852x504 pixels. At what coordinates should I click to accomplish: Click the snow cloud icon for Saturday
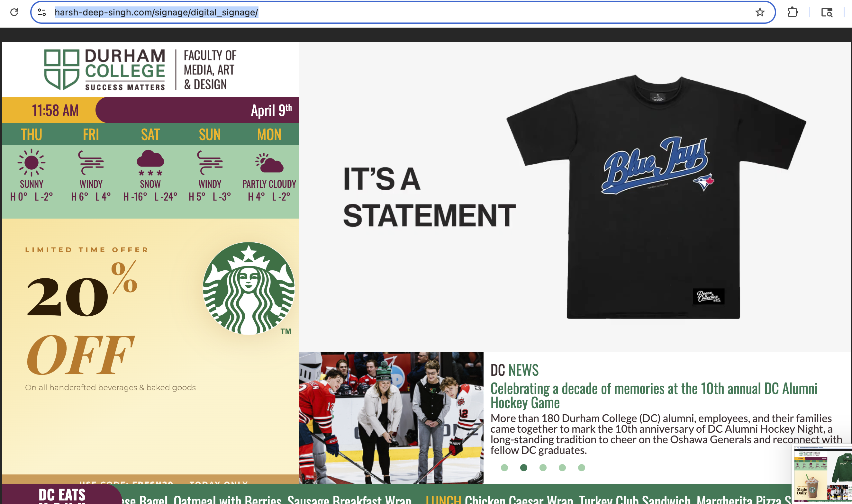pyautogui.click(x=150, y=162)
